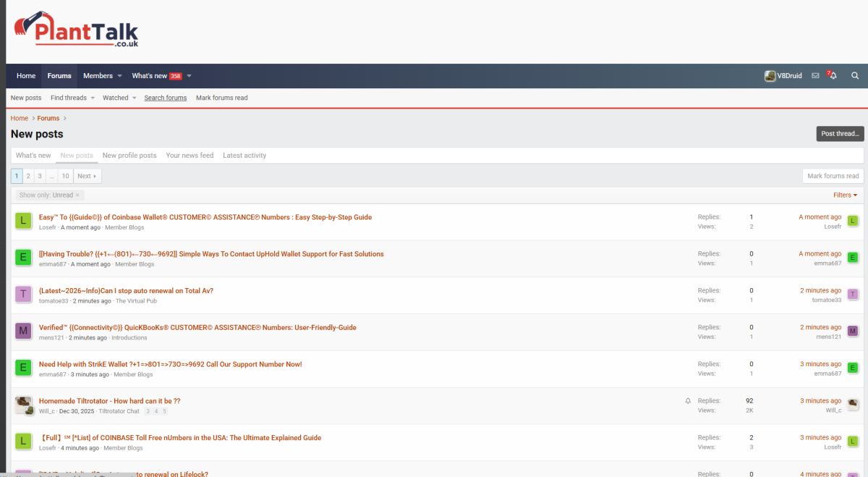Click small mens121 avatar on right side
The height and width of the screenshot is (477, 868).
pos(853,331)
